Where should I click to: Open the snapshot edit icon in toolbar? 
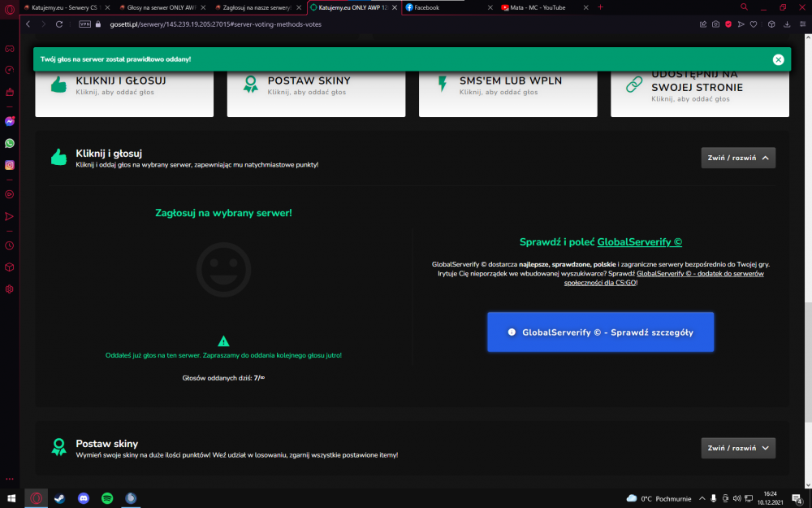[702, 24]
